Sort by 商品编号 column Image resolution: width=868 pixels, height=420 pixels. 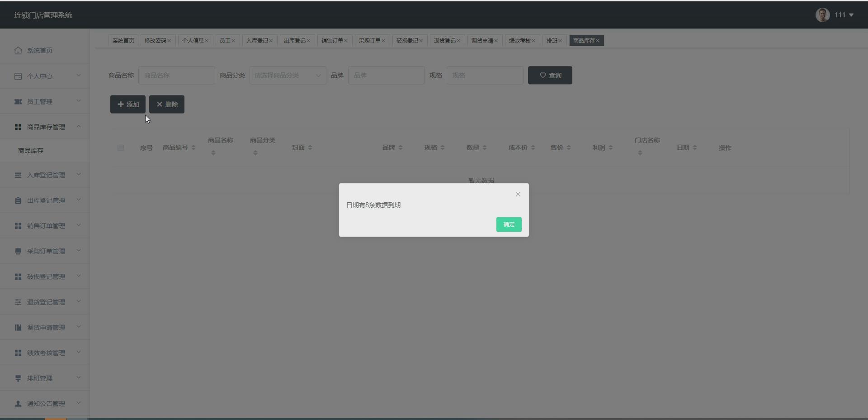pyautogui.click(x=193, y=148)
